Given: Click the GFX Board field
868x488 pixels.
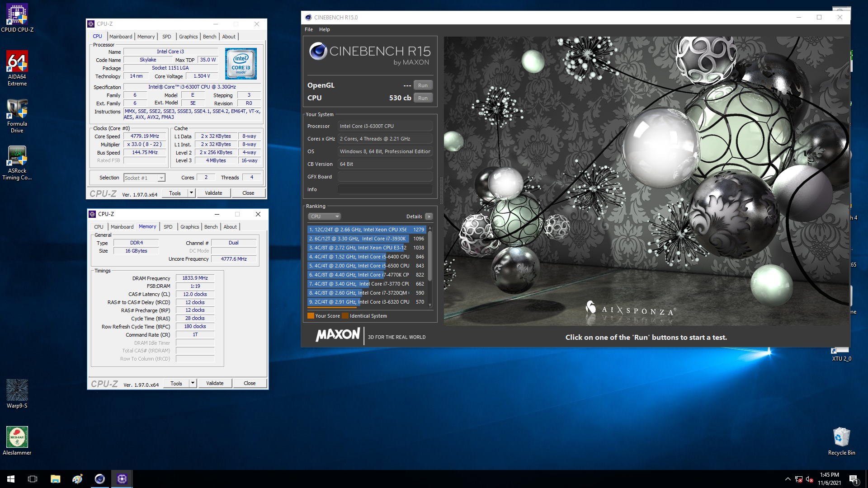Looking at the screenshot, I should pyautogui.click(x=385, y=177).
